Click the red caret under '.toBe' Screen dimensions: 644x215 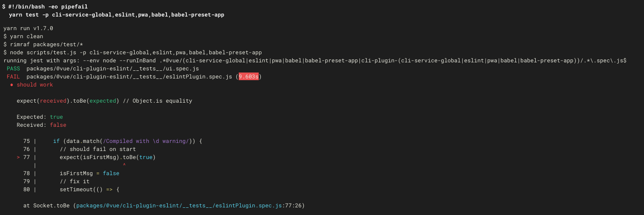[x=124, y=165]
